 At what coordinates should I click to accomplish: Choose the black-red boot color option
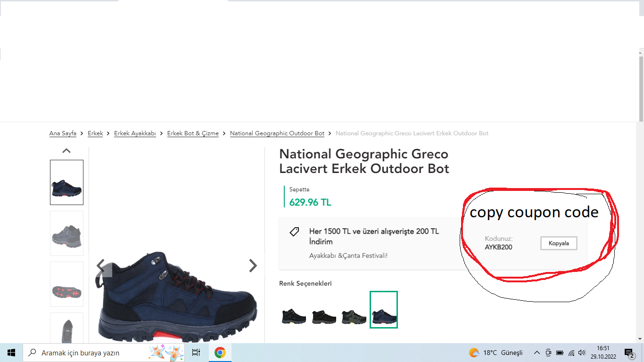pyautogui.click(x=324, y=316)
